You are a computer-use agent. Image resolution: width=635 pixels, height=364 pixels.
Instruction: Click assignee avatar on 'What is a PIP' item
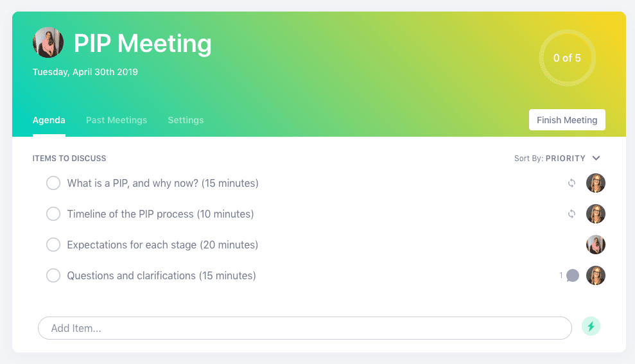point(596,183)
